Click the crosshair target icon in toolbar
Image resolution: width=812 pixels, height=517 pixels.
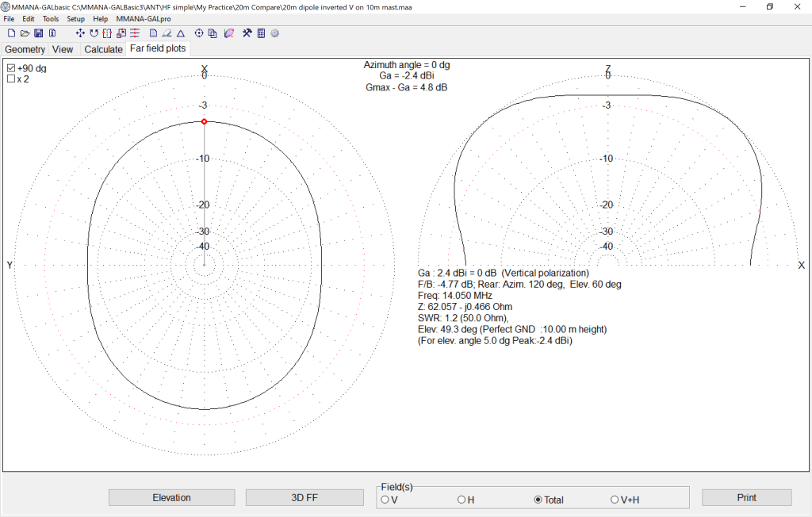tap(199, 33)
